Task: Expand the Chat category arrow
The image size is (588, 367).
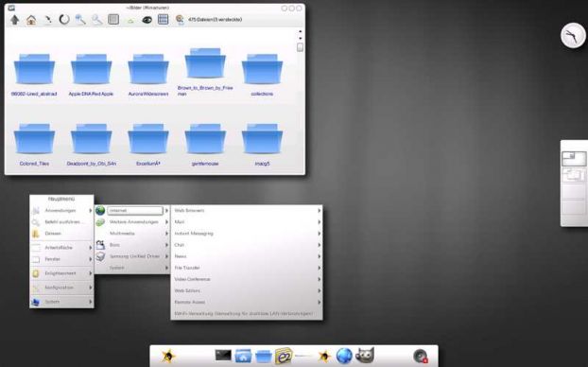Action: tap(320, 245)
